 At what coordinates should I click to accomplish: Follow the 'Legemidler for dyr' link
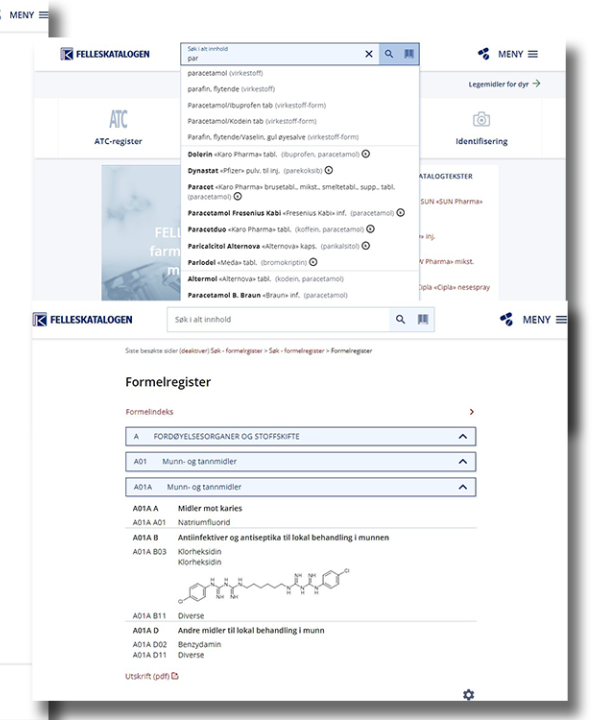point(504,84)
